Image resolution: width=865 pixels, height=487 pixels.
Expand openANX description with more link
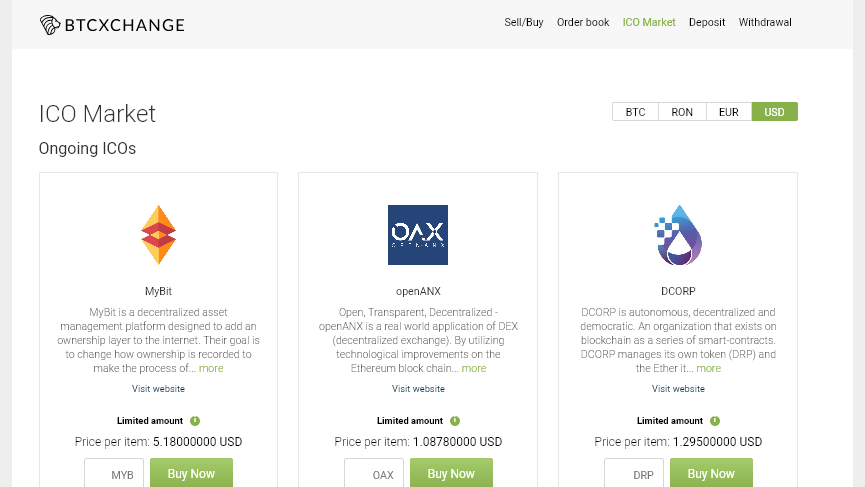(x=474, y=368)
